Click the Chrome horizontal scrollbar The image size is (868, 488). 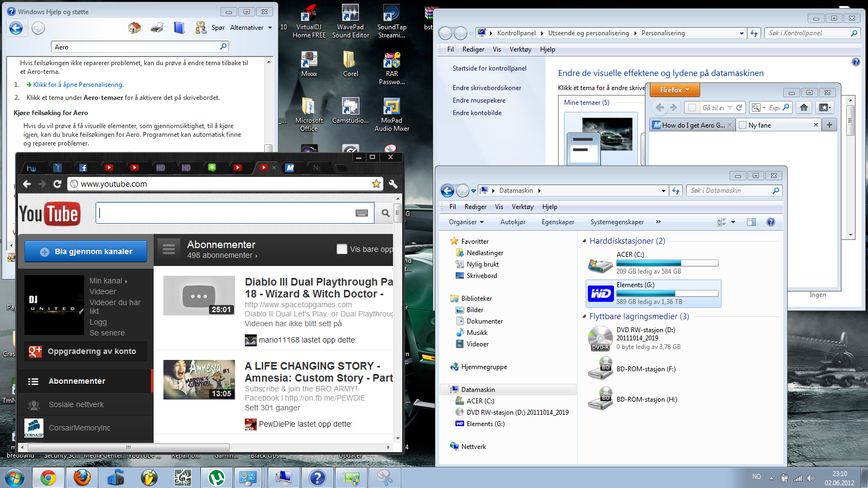tap(129, 447)
